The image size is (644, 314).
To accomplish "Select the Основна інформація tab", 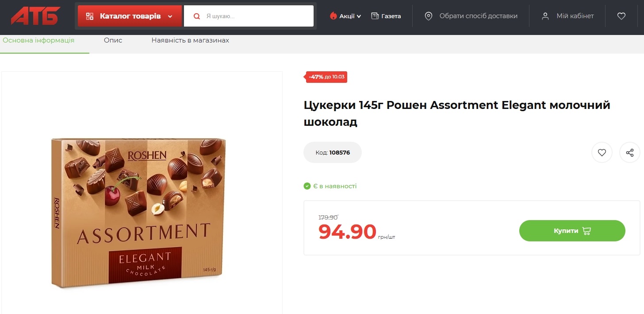I will [38, 40].
